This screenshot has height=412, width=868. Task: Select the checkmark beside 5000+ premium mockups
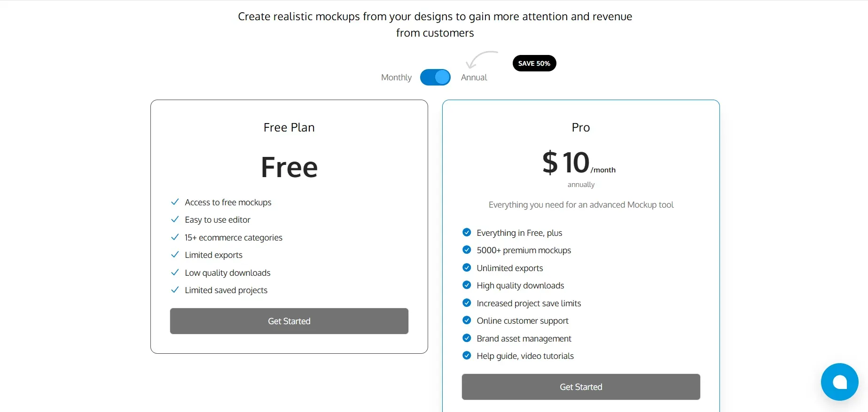tap(467, 249)
